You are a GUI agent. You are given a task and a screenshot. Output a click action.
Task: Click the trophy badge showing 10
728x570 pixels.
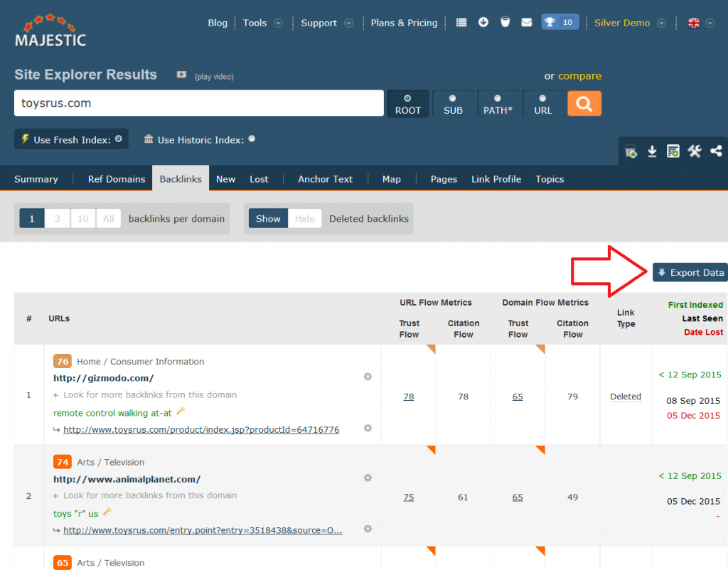pyautogui.click(x=560, y=22)
